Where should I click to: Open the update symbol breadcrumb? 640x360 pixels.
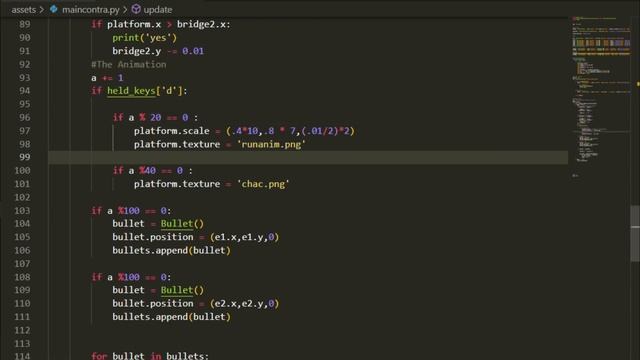(158, 9)
